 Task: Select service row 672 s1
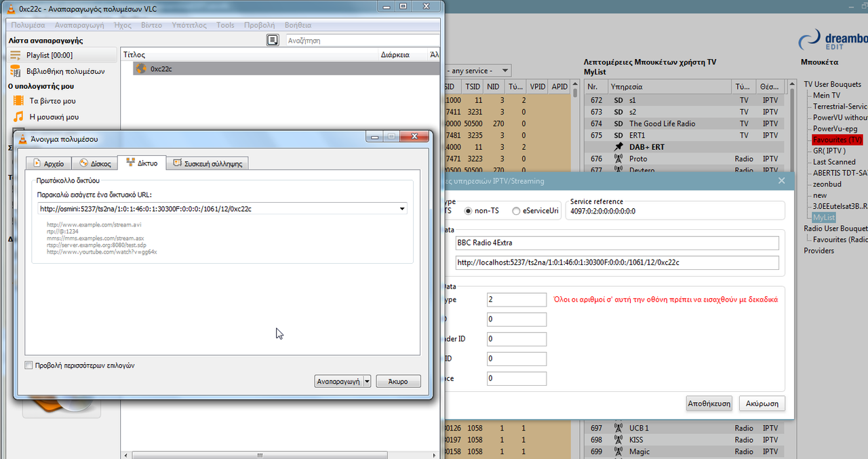(685, 100)
